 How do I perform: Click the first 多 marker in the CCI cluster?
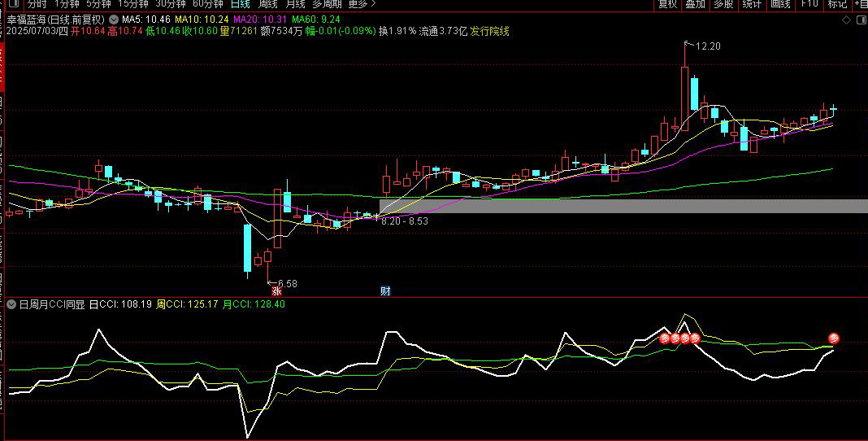tap(665, 338)
